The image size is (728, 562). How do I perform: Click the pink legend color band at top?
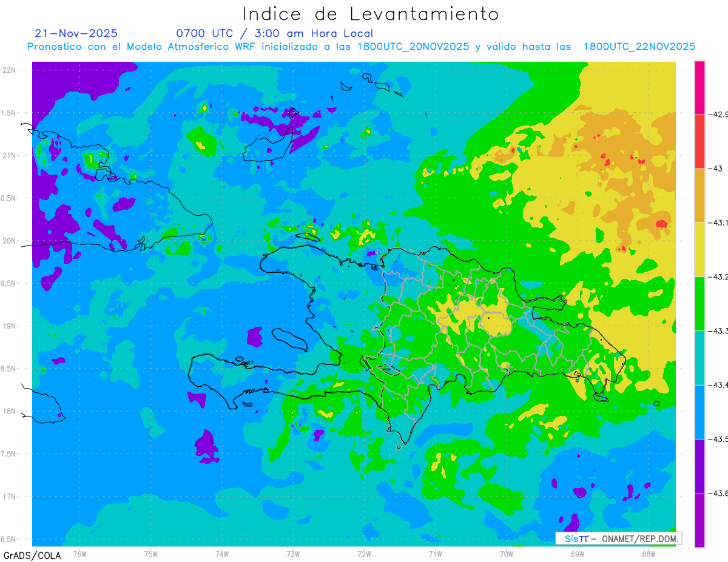click(x=699, y=87)
